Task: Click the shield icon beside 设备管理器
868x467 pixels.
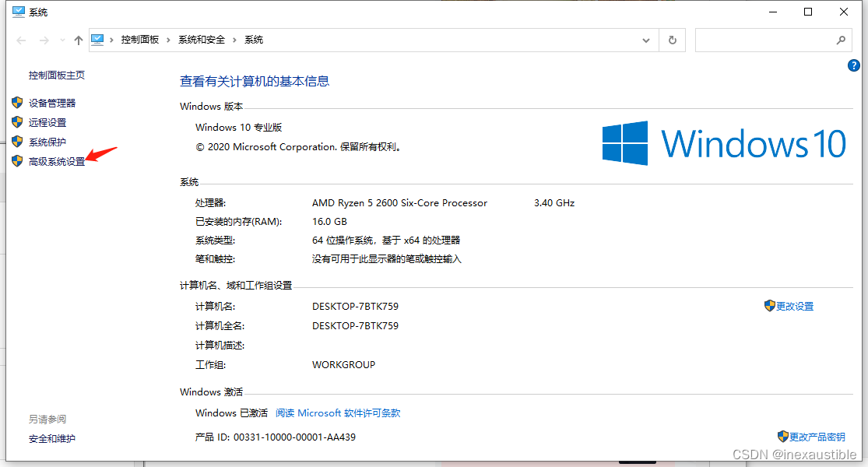Action: click(17, 103)
